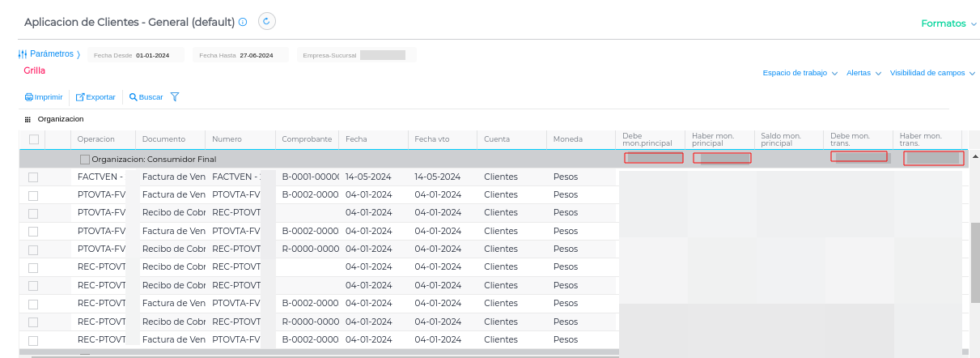Click the info icon next to the title
The height and width of the screenshot is (358, 980).
pyautogui.click(x=243, y=23)
